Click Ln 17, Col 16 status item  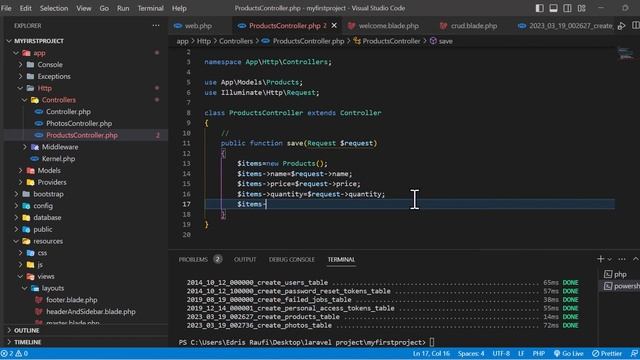431,354
